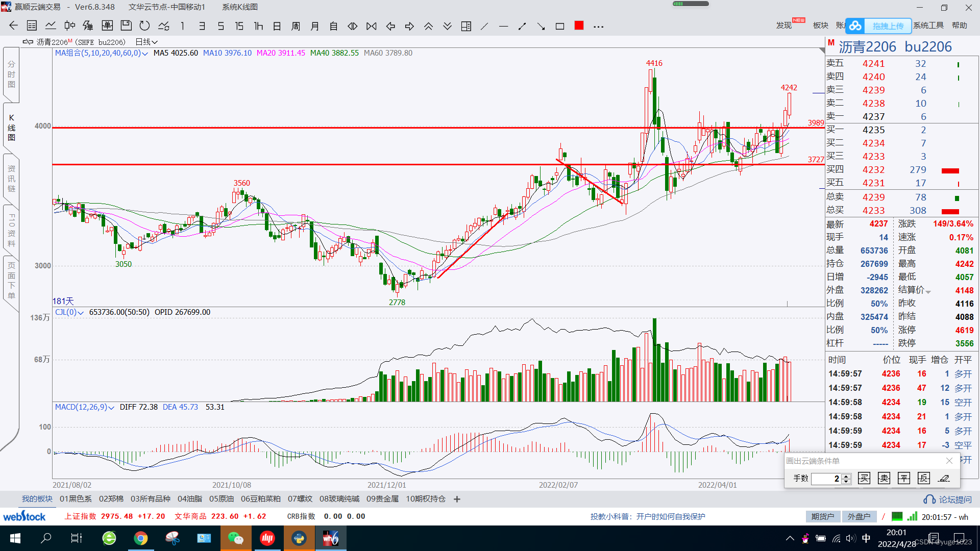Add a new board tab with plus
Screen dimensions: 980x551
[457, 499]
